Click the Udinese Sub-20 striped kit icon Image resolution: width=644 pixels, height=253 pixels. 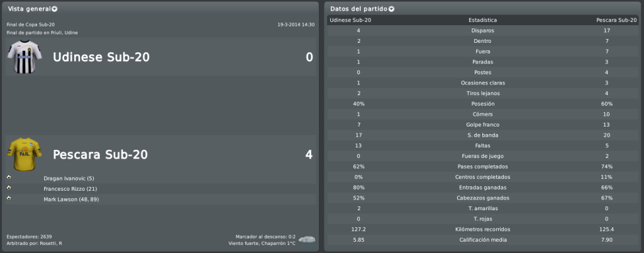coord(25,57)
